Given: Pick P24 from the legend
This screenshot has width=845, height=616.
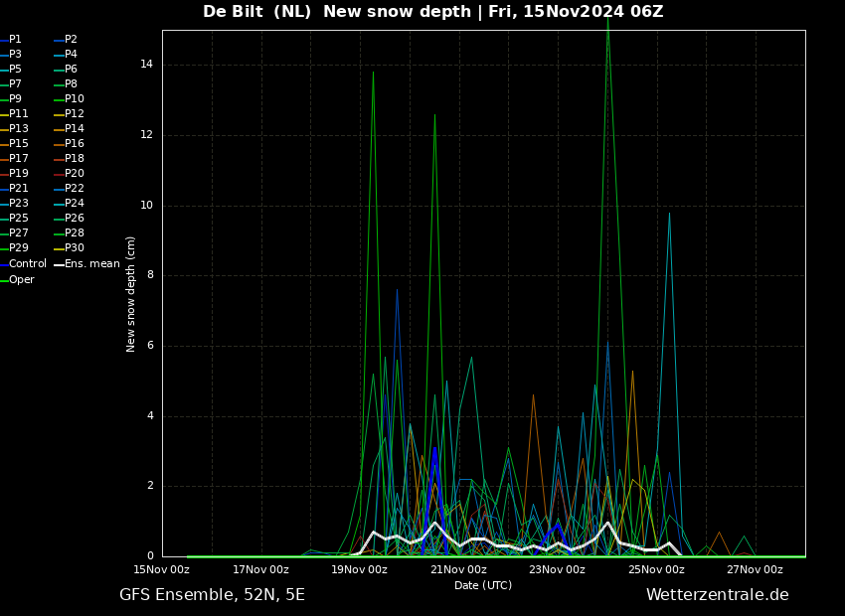Looking at the screenshot, I should click(75, 203).
